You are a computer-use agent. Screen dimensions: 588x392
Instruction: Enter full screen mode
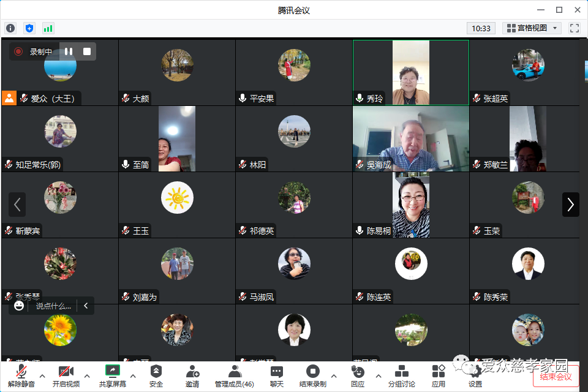pyautogui.click(x=574, y=28)
